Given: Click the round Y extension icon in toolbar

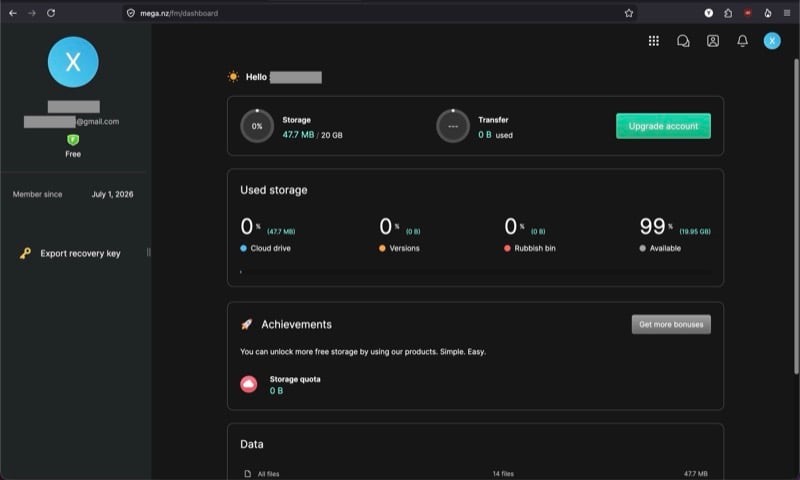Looking at the screenshot, I should (709, 13).
